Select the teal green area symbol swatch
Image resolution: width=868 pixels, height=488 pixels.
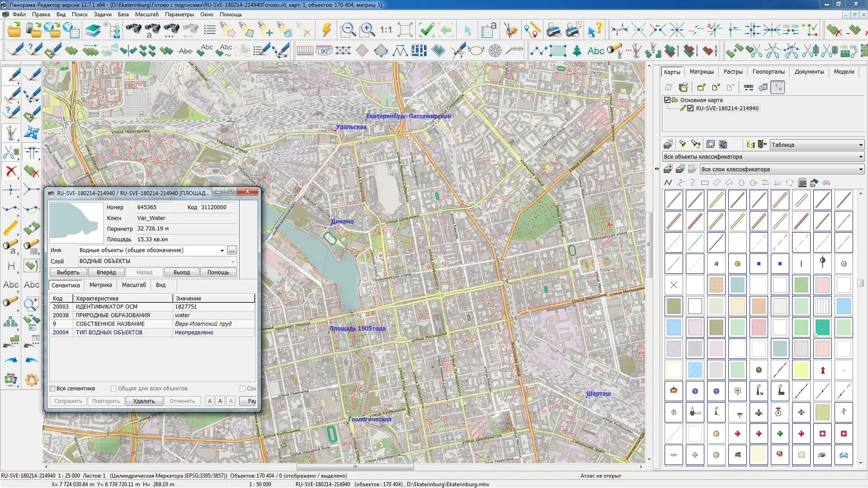click(x=822, y=327)
